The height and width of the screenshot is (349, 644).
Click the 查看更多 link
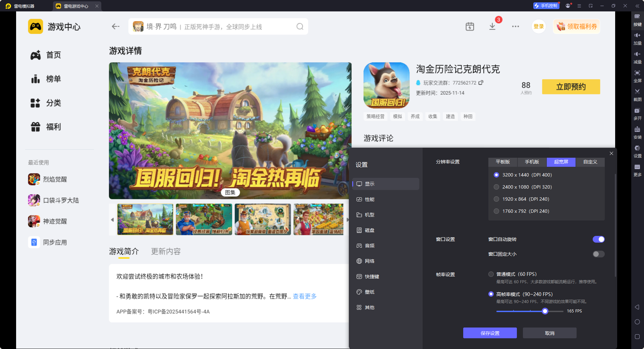(x=304, y=296)
